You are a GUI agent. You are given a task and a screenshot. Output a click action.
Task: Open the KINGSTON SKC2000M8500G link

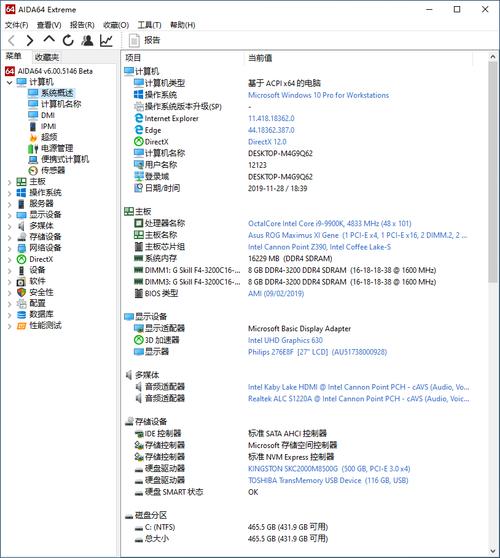click(329, 469)
